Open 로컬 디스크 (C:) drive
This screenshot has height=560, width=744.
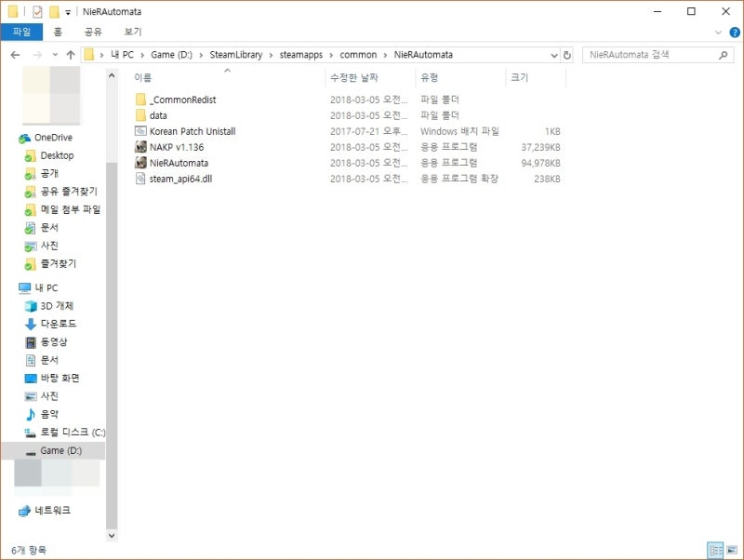73,433
